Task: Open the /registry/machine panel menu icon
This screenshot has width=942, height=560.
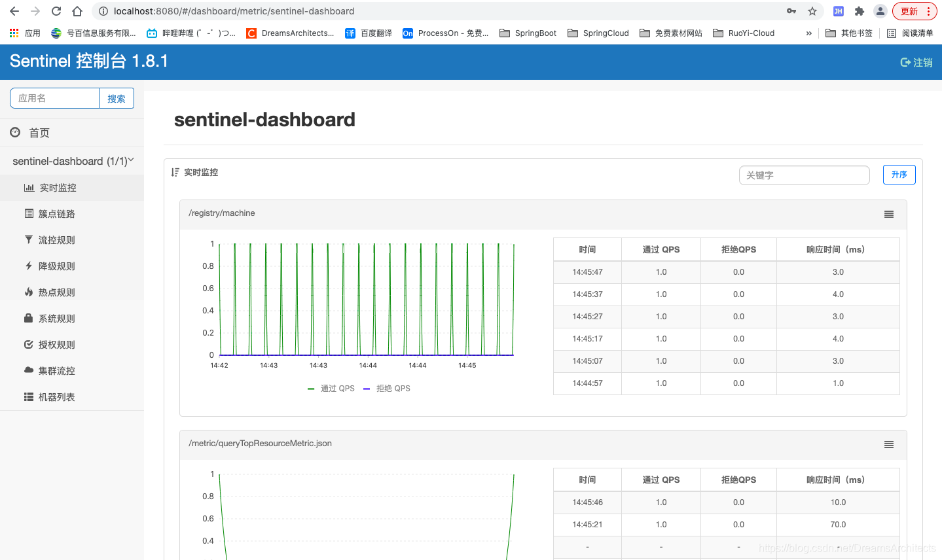Action: pyautogui.click(x=889, y=214)
